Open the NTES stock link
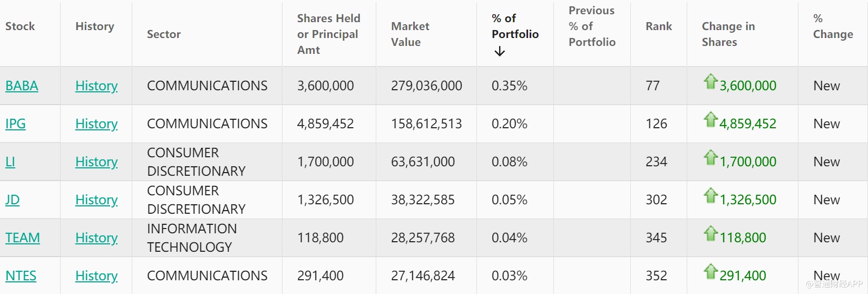This screenshot has width=868, height=294. point(21,276)
